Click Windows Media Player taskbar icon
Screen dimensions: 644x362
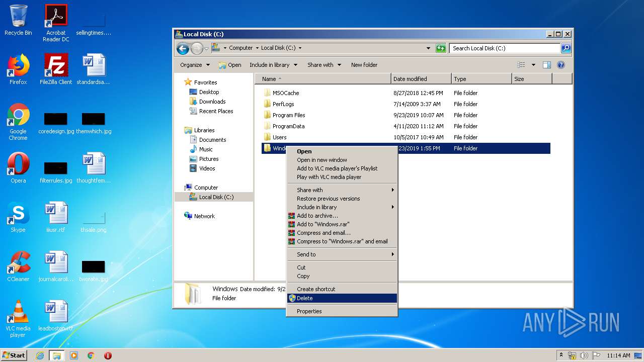coord(74,355)
